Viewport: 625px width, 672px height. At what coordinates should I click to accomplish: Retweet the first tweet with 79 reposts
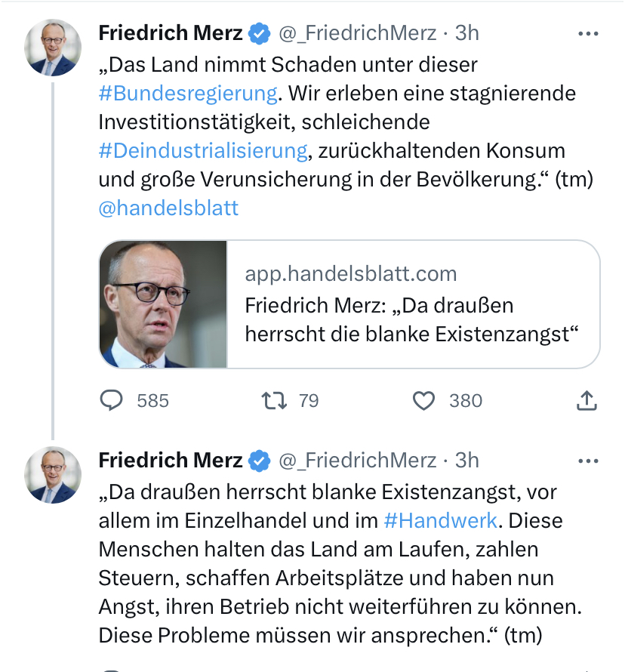pyautogui.click(x=274, y=401)
